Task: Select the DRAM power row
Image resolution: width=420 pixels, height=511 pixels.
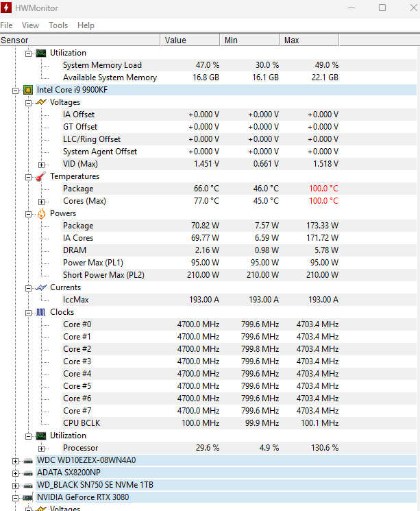Action: (x=239, y=250)
